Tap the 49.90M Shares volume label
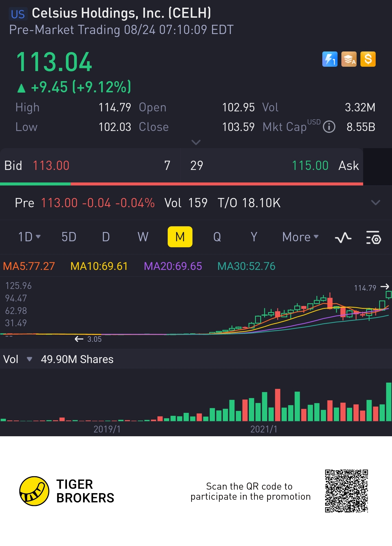Viewport: 392px width, 546px height. tap(77, 359)
